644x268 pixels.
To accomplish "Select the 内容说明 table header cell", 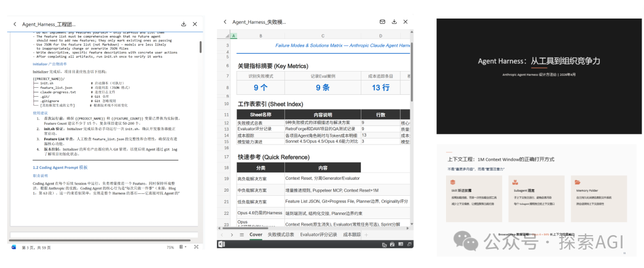I will (323, 115).
